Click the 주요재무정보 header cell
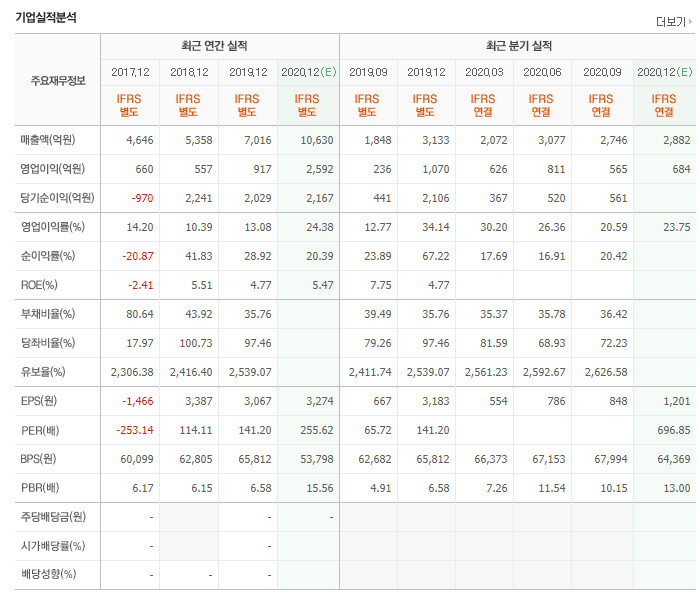 (x=58, y=81)
